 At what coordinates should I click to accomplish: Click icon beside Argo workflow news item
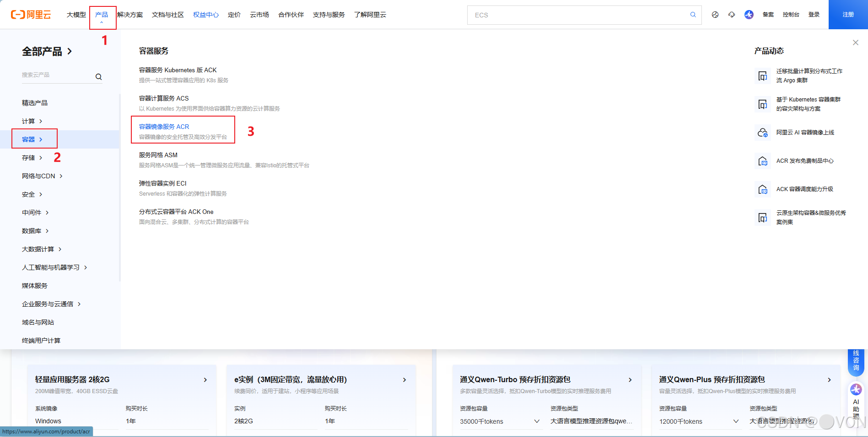click(x=763, y=76)
